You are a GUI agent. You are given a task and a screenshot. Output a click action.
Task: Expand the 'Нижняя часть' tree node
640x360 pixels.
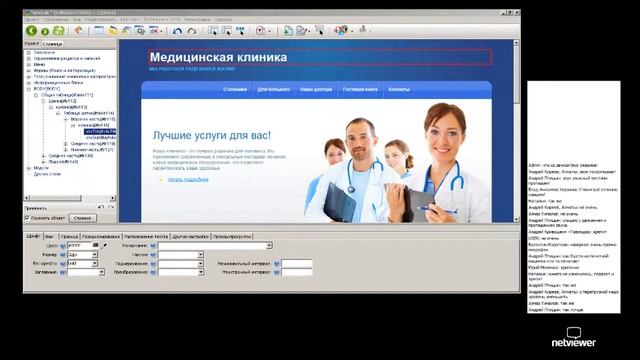(65, 150)
